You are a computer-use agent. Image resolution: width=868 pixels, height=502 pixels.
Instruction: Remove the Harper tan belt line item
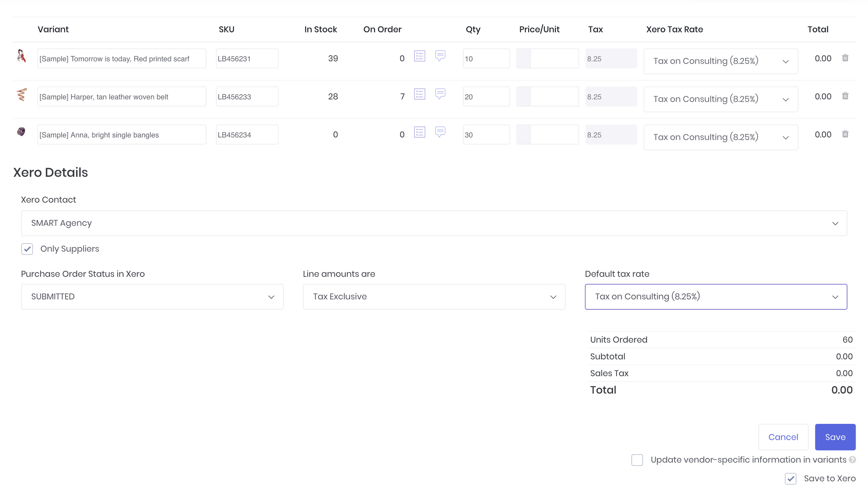click(846, 96)
